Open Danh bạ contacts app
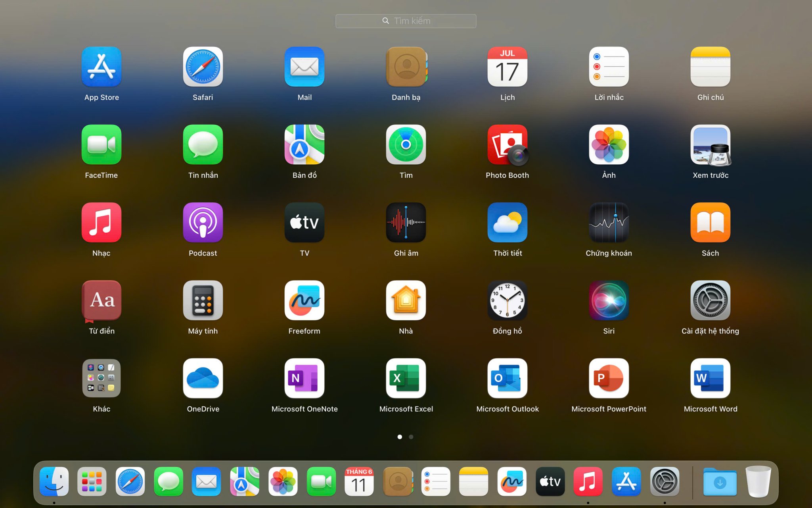The height and width of the screenshot is (508, 812). 406,67
